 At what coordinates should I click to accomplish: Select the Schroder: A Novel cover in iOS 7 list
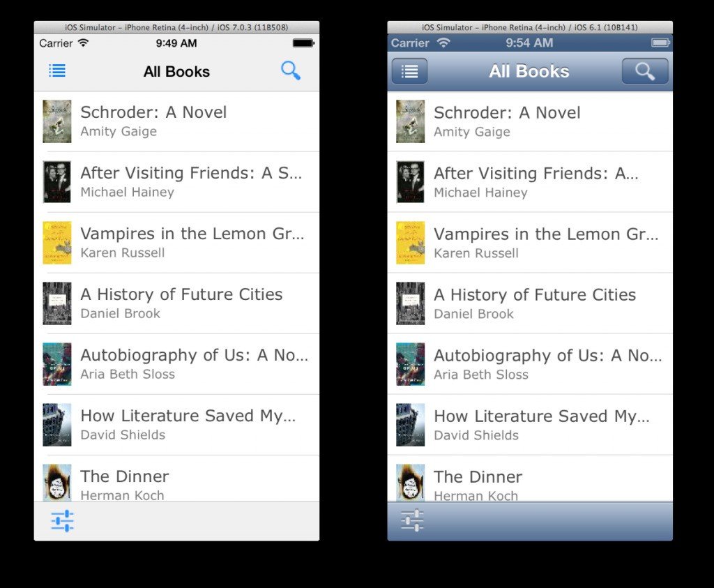[x=57, y=121]
